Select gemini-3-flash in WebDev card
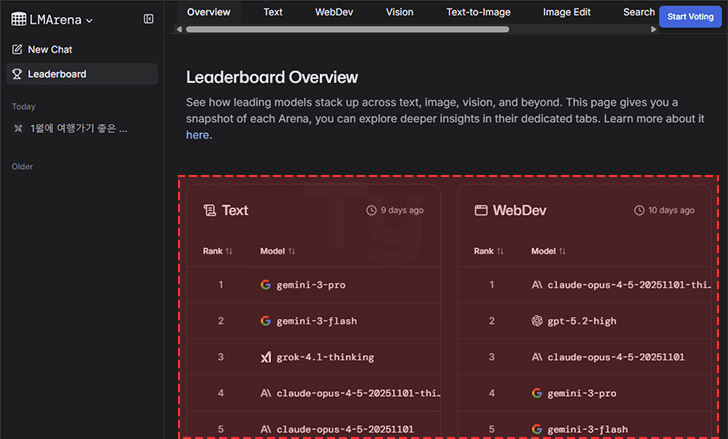Viewport: 728px width, 439px height. click(587, 430)
